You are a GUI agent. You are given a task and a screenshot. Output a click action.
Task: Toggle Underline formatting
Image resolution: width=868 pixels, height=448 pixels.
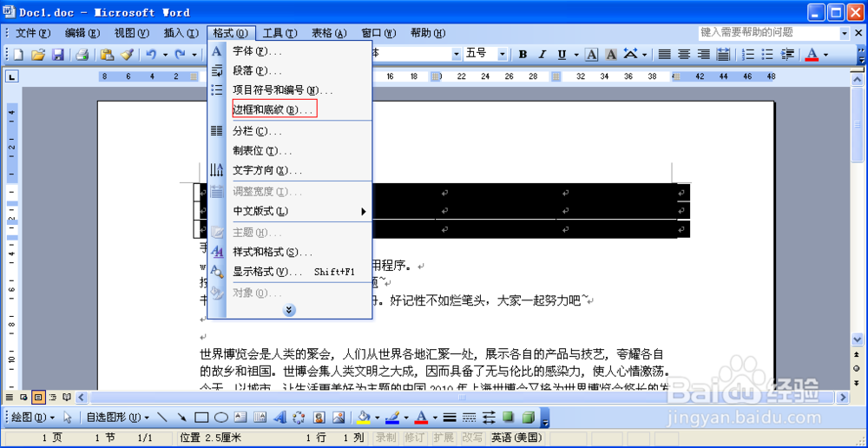click(562, 55)
